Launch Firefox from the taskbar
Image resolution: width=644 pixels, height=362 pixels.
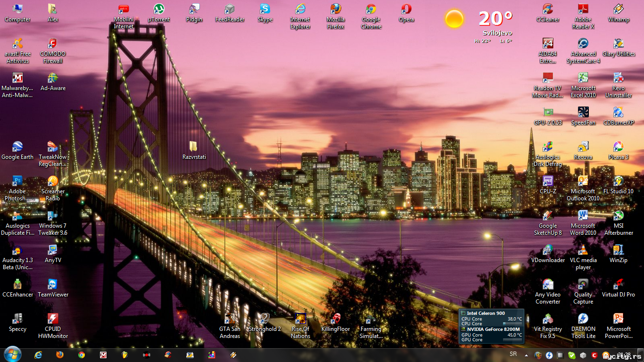[60, 355]
